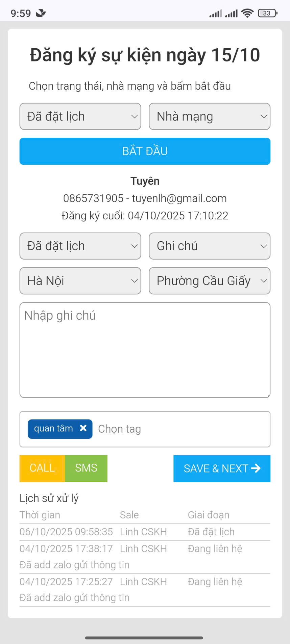Open the contact's "Đã đặt lịch" stage dropdown
This screenshot has height=644, width=290.
(80, 246)
